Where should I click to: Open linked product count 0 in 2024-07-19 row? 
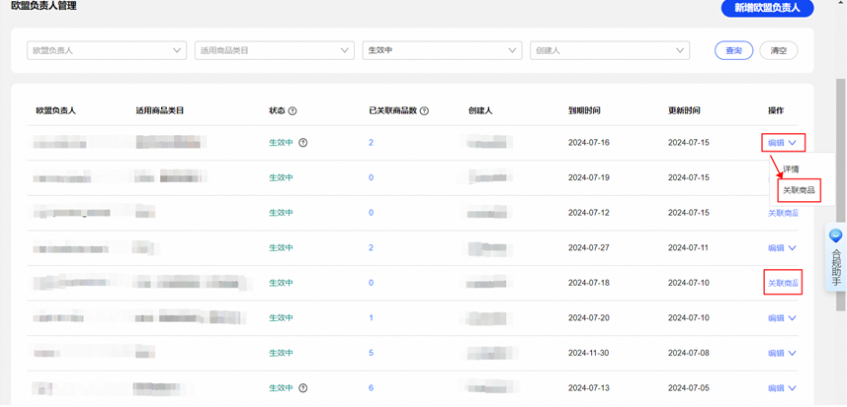pos(371,178)
